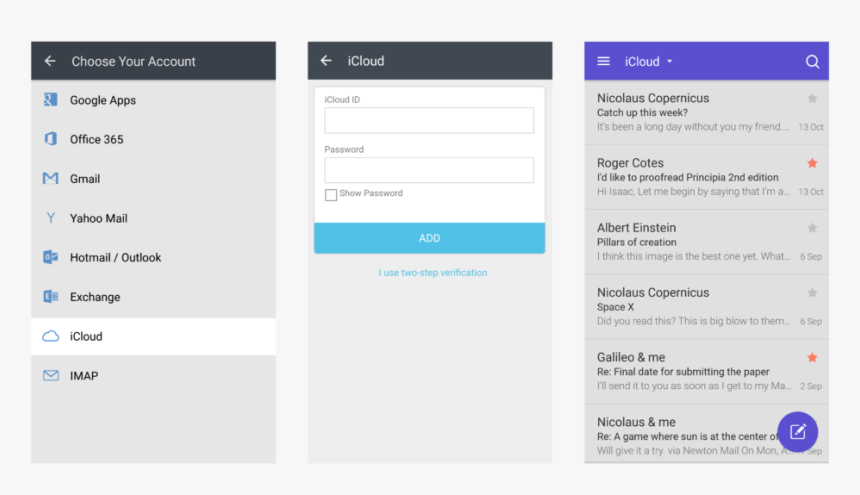Choose Yahoo Mail account type

click(154, 218)
